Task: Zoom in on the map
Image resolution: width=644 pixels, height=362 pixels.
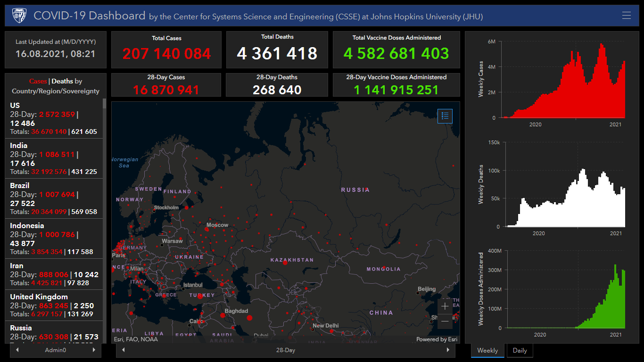Action: 445,306
